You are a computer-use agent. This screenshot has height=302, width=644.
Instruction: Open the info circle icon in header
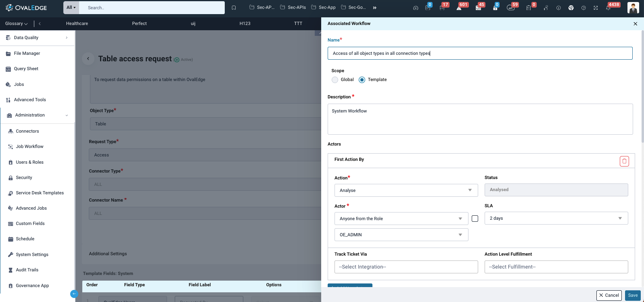tap(558, 8)
